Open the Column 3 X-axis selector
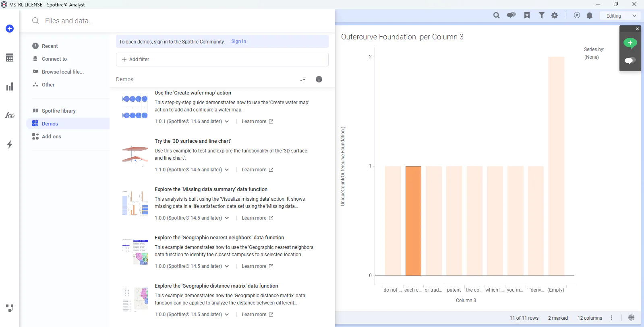The image size is (644, 327). click(466, 300)
